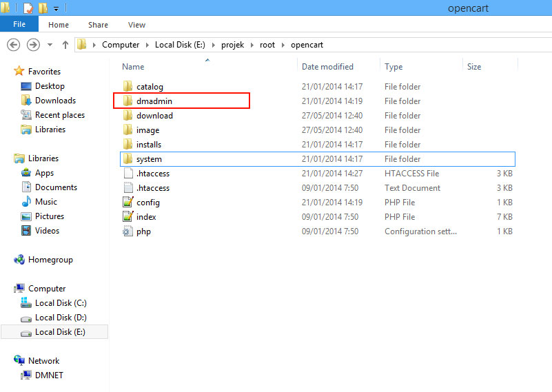The image size is (552, 392).
Task: Open the Pictures library
Action: [x=50, y=216]
